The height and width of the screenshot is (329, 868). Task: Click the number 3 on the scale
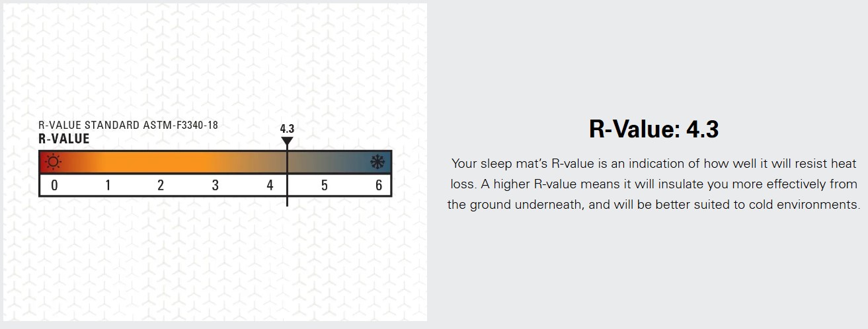click(215, 186)
